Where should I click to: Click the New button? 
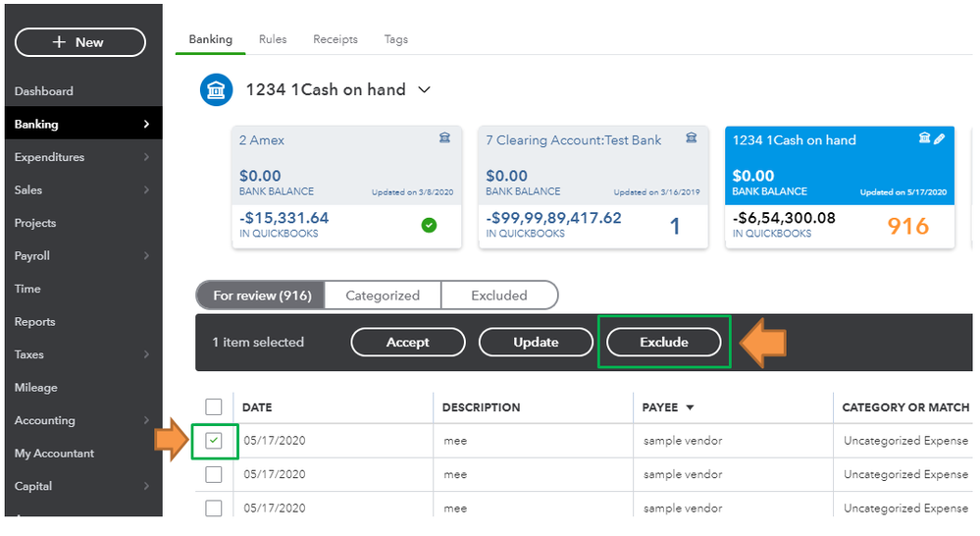80,42
